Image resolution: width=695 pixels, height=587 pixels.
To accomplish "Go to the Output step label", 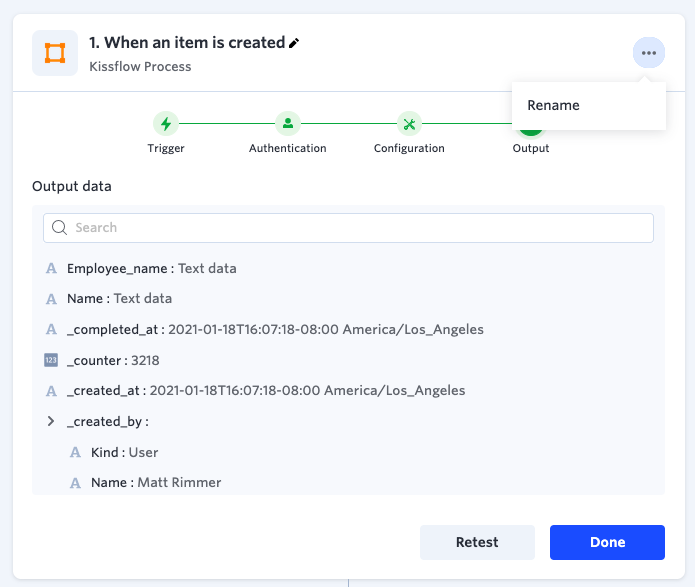I will click(x=531, y=148).
